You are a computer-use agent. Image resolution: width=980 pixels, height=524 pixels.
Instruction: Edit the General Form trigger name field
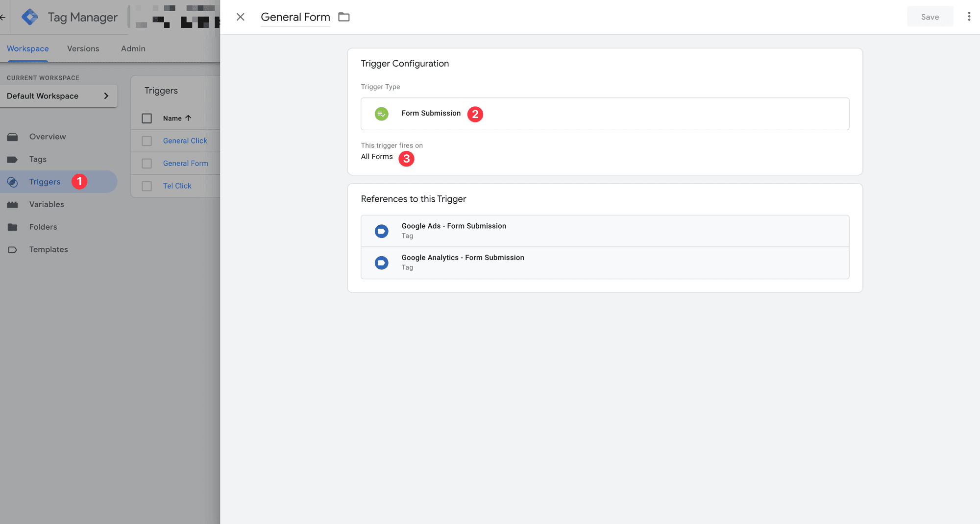click(295, 17)
